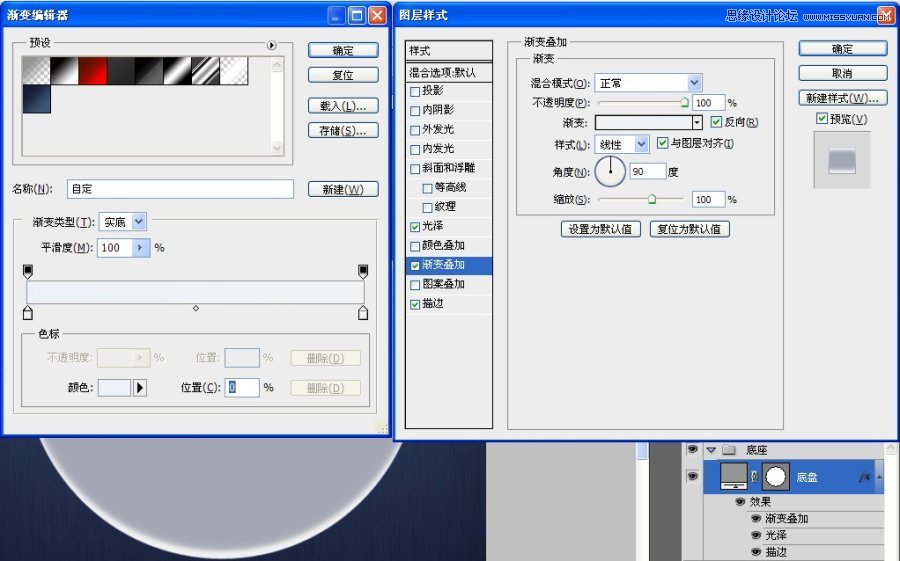The image size is (900, 561).
Task: Click the gradient preview bar in the editor
Action: pyautogui.click(x=195, y=292)
